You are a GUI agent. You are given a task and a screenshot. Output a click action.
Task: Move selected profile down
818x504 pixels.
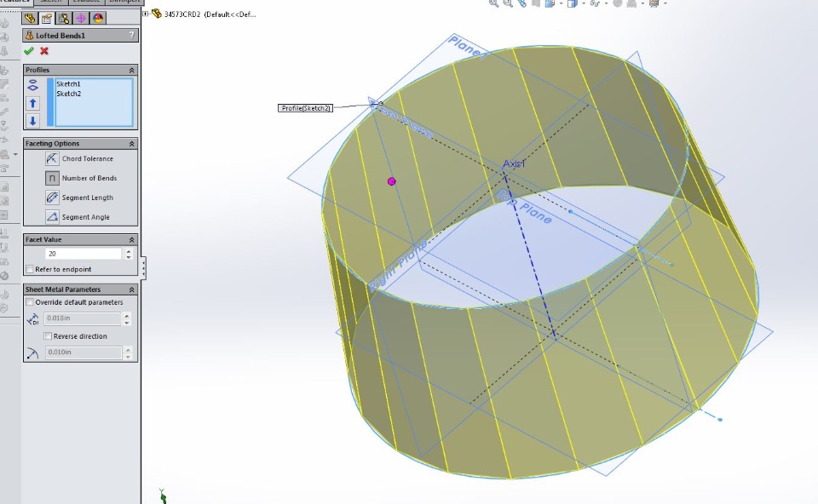[33, 120]
